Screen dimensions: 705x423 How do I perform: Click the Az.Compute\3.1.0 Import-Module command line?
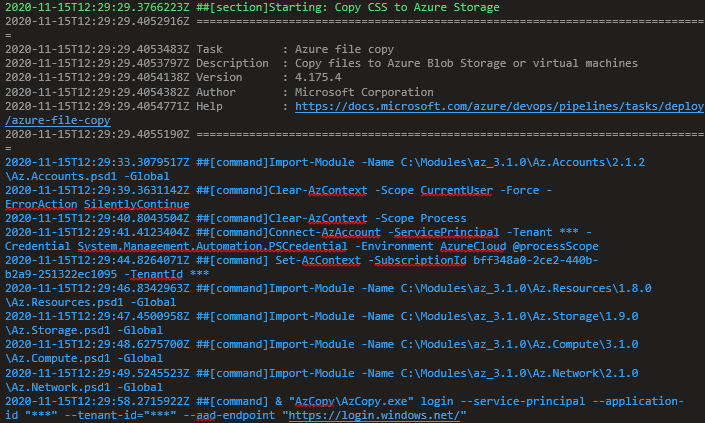tap(321, 344)
